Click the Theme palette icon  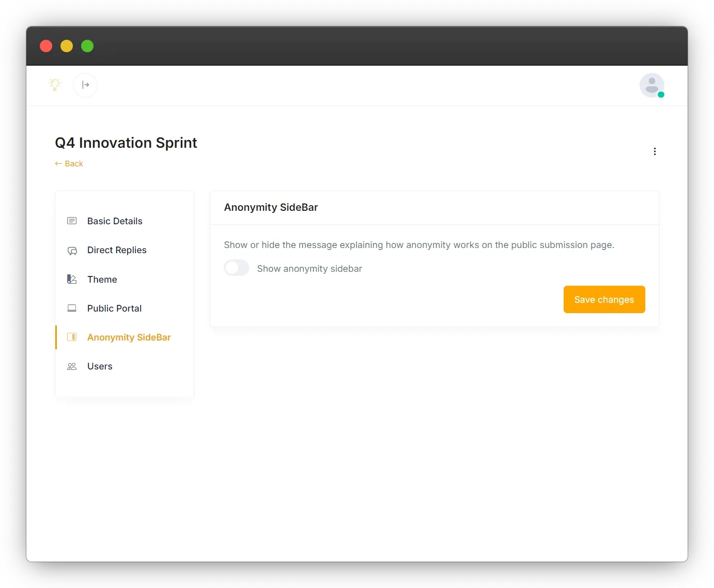tap(72, 280)
